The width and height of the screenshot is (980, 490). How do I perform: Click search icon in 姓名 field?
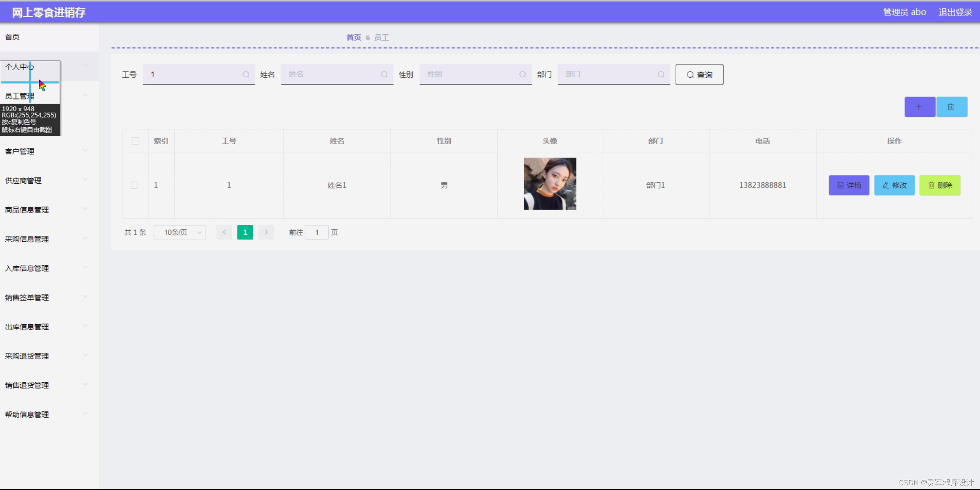point(384,74)
